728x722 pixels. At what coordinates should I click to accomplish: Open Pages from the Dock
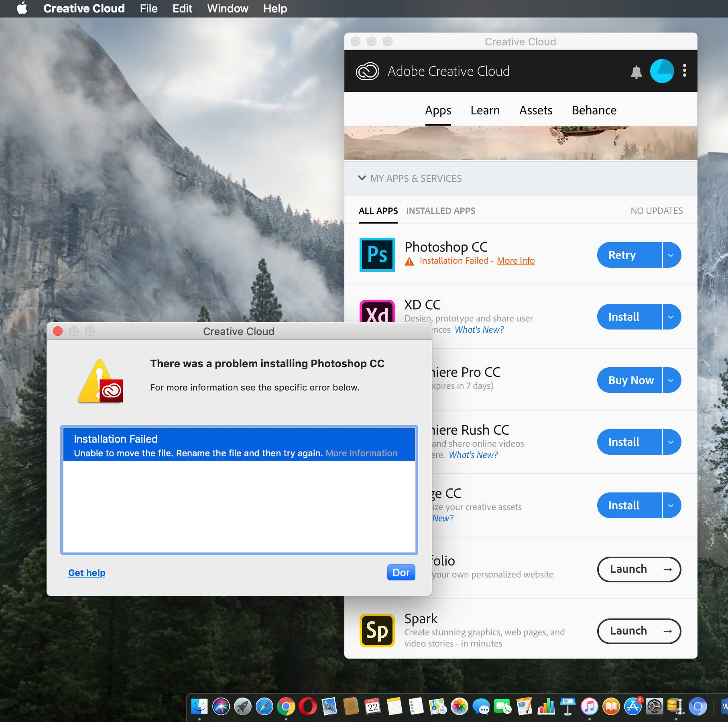coord(525,707)
